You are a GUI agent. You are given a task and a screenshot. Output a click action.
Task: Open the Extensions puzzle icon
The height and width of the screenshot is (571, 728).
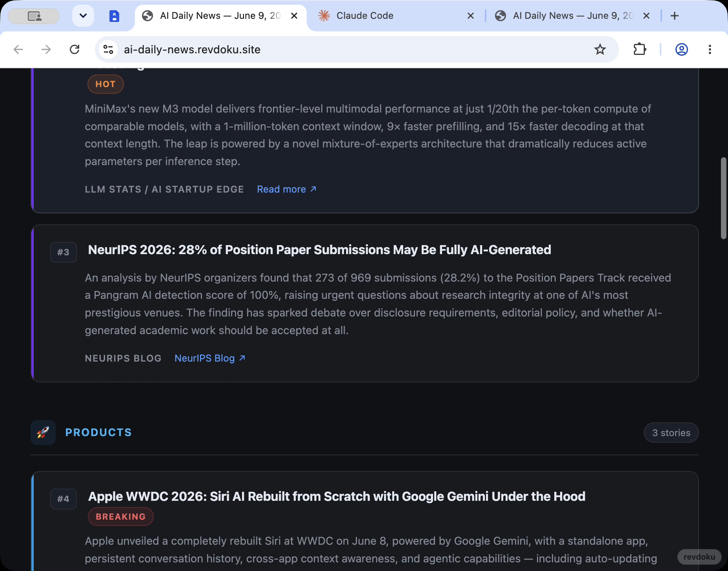point(640,49)
